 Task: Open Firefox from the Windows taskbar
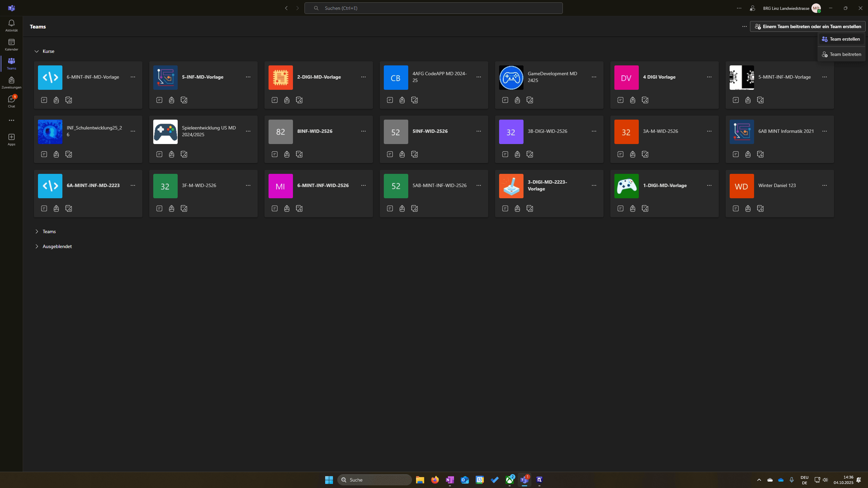[435, 480]
